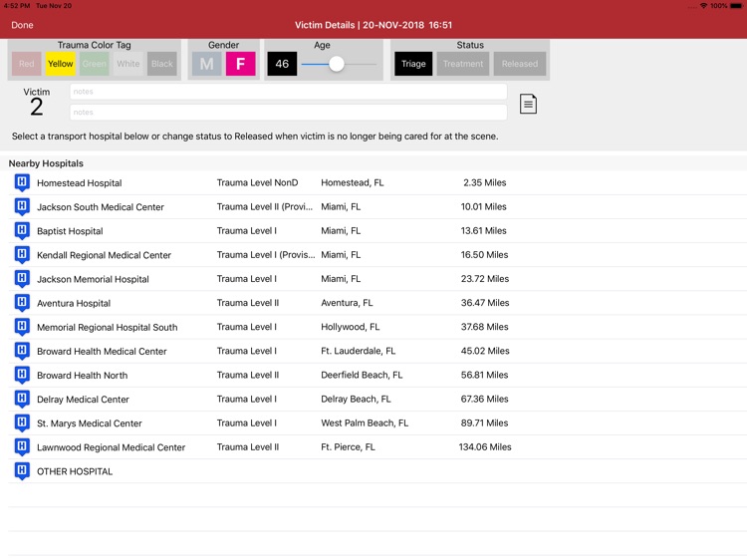Viewport: 747px width, 560px height.
Task: Choose the White trauma color tag
Action: click(x=128, y=64)
